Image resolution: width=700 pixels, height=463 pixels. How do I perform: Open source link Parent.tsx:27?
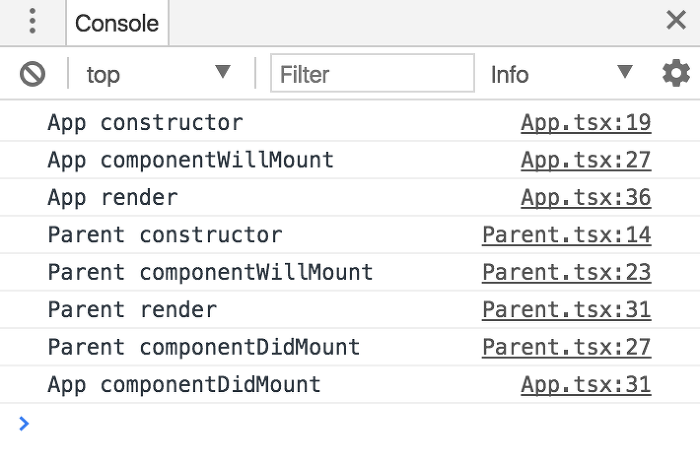[567, 347]
